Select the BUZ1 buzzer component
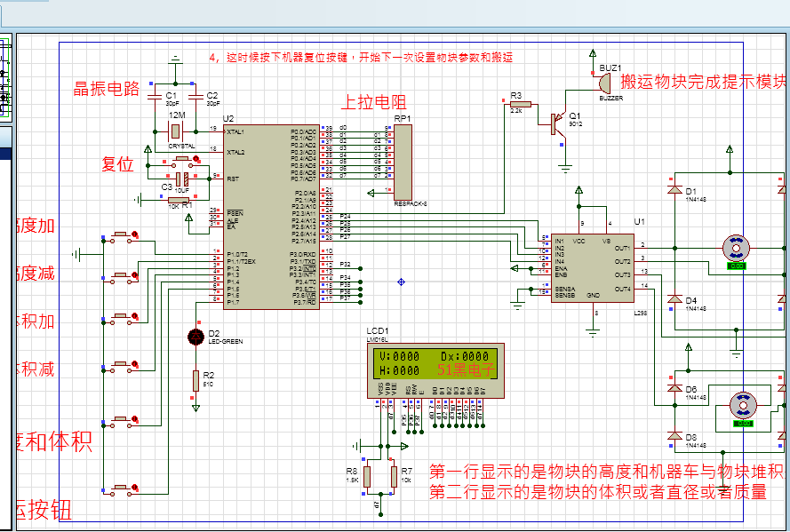 point(603,82)
